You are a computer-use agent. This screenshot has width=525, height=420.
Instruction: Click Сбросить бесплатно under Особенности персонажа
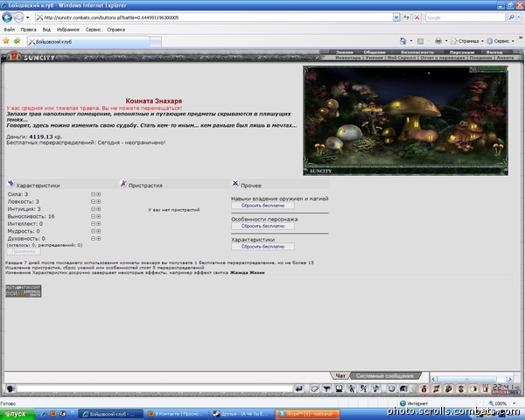point(262,226)
